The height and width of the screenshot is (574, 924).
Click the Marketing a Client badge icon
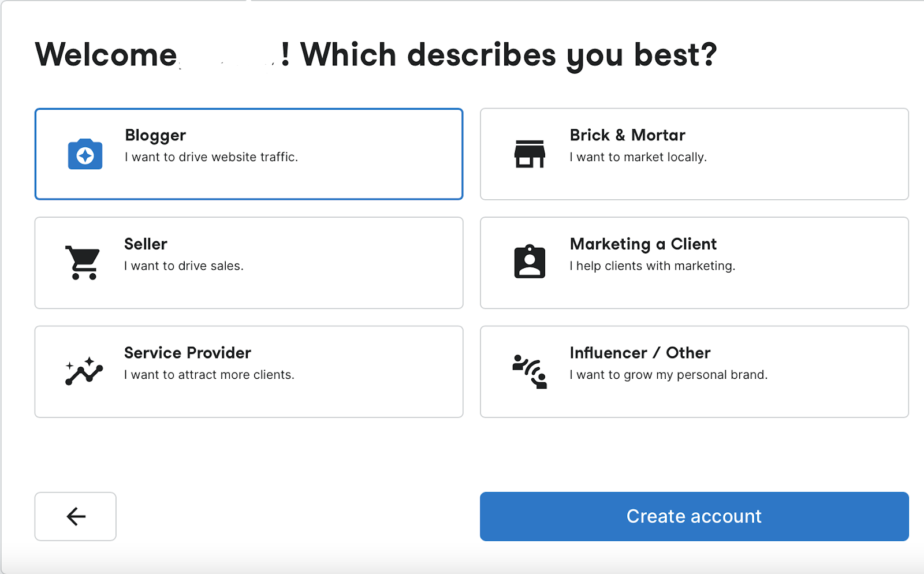point(530,262)
